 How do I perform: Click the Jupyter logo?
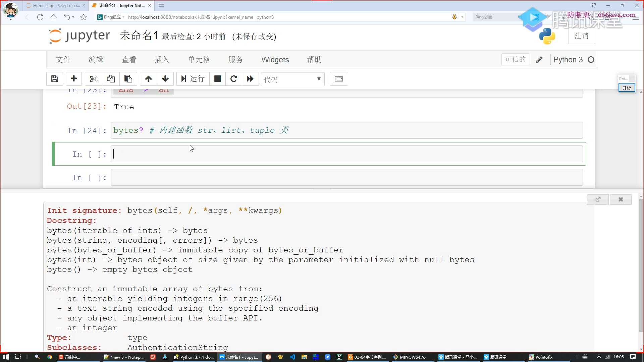79,36
